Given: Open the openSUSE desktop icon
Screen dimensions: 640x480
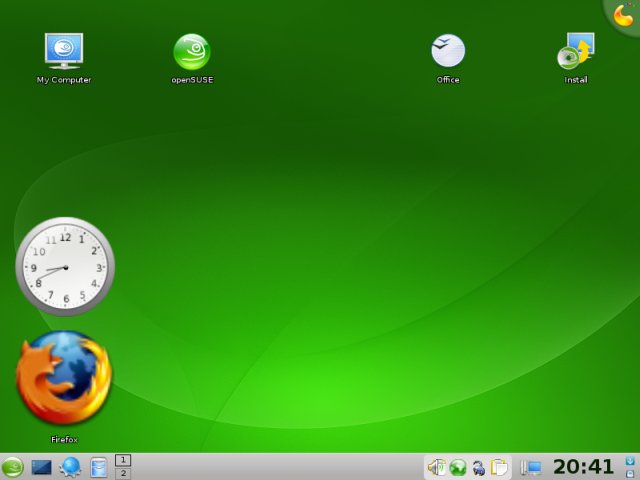Looking at the screenshot, I should pos(192,52).
